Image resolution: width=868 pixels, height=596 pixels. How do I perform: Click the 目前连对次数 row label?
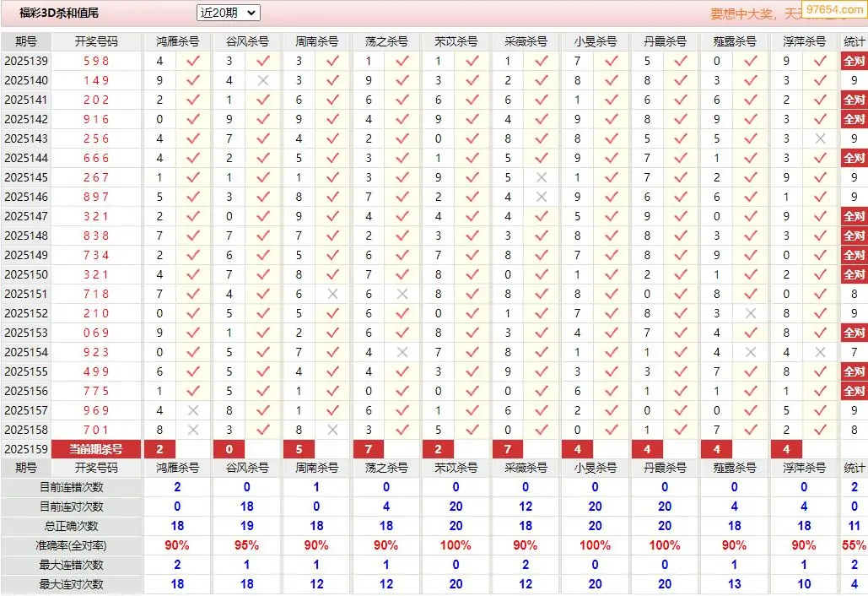(72, 507)
